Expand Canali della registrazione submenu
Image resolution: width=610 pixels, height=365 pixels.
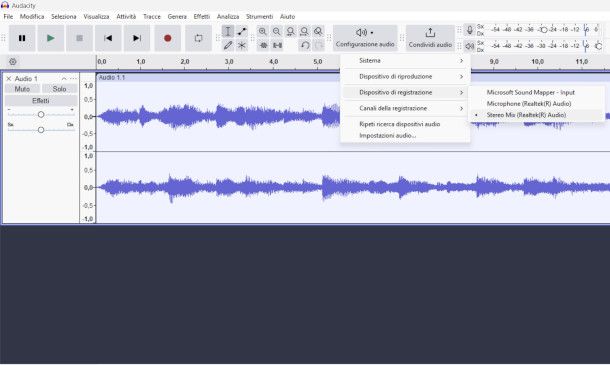(405, 108)
